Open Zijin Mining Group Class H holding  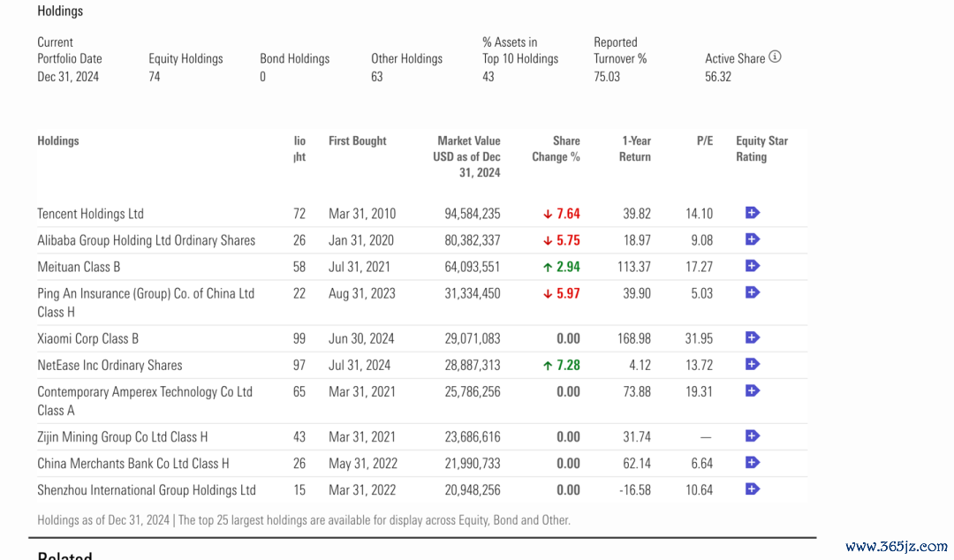tap(122, 437)
